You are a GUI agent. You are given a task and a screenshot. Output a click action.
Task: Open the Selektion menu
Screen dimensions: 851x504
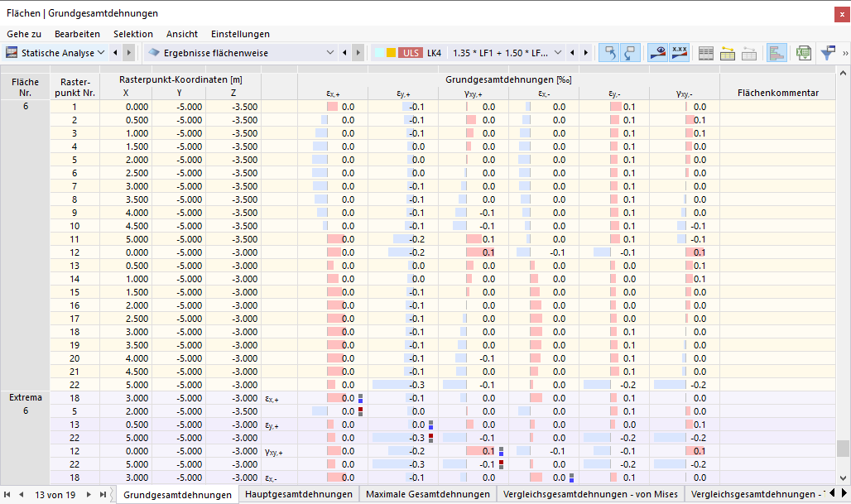pyautogui.click(x=133, y=34)
